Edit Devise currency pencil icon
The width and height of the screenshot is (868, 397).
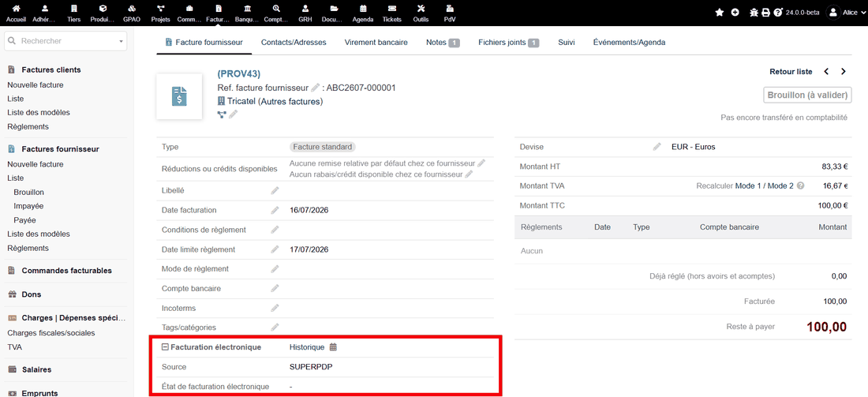(657, 147)
